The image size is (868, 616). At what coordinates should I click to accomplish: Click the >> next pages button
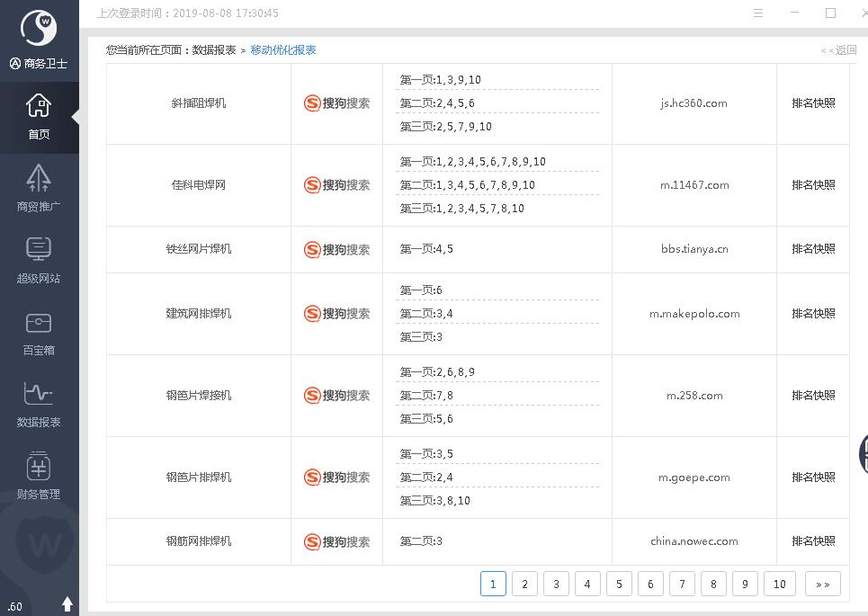point(822,584)
